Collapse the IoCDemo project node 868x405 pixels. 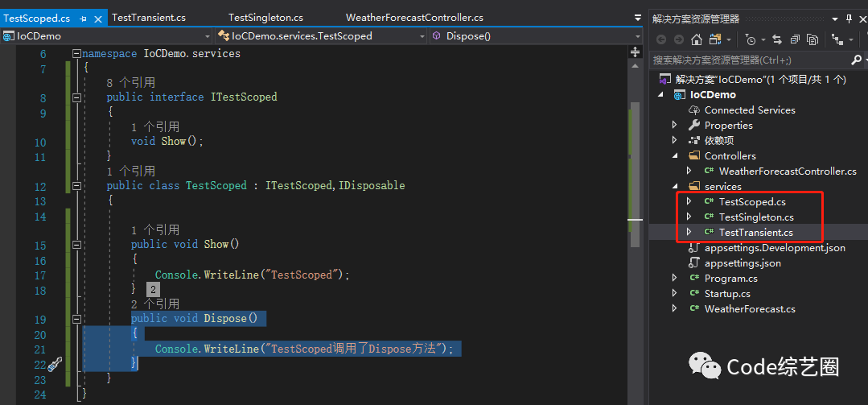[x=660, y=95]
